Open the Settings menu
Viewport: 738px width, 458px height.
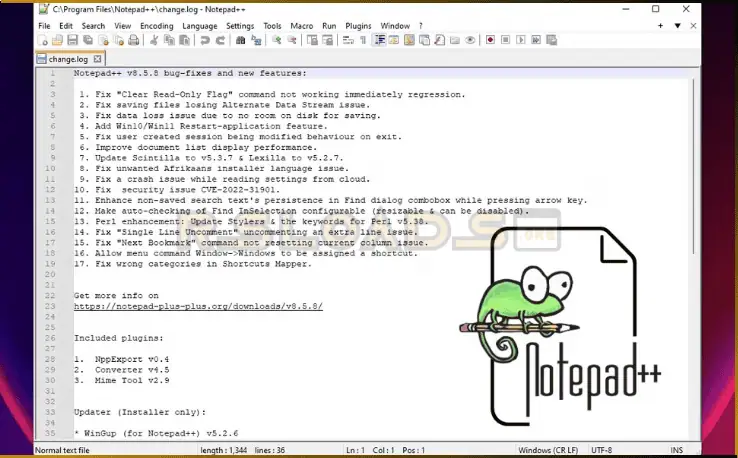[x=240, y=26]
